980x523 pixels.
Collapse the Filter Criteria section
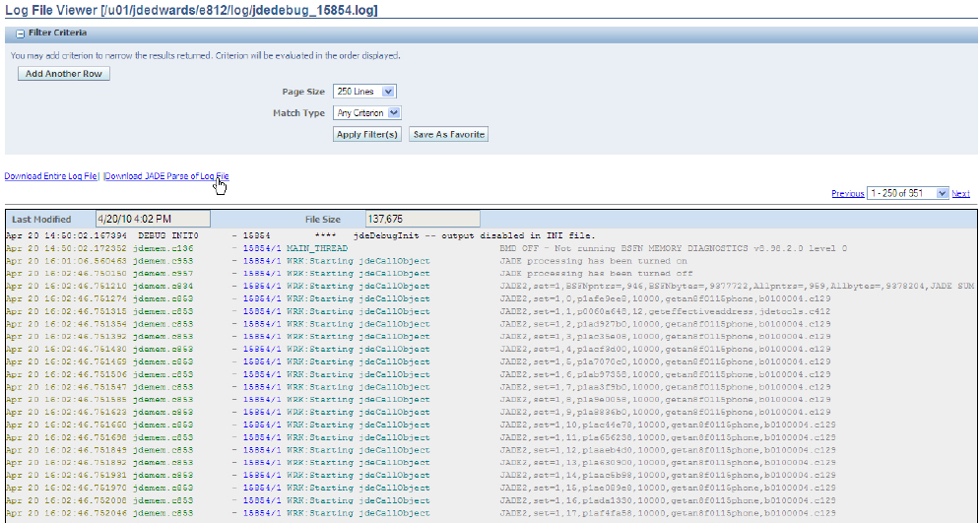20,33
